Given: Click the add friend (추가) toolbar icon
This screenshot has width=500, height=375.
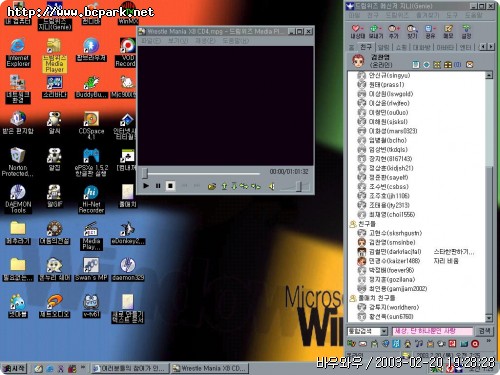Looking at the screenshot, I should (x=394, y=31).
